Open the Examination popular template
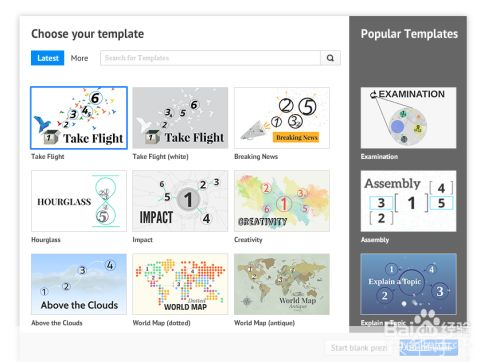The height and width of the screenshot is (362, 500). click(x=408, y=118)
